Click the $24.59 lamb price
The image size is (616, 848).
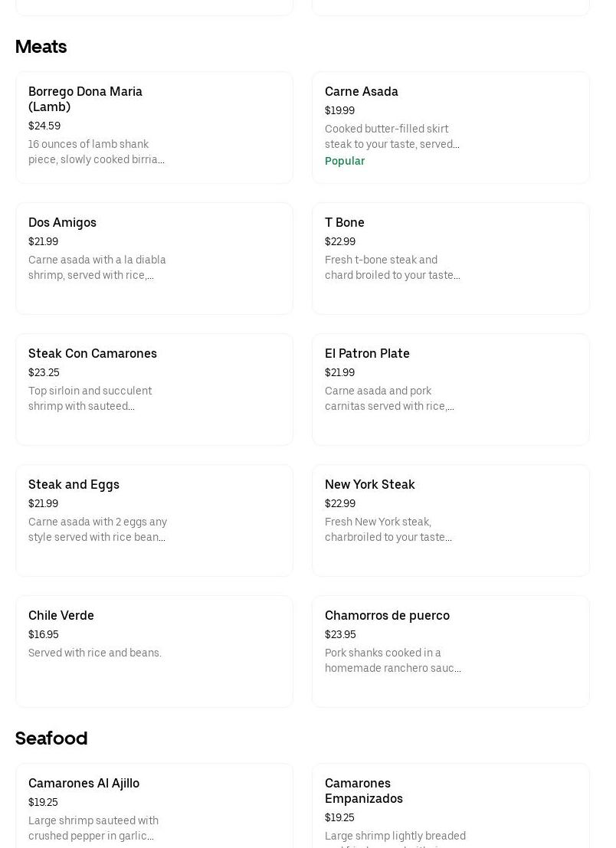pyautogui.click(x=44, y=126)
